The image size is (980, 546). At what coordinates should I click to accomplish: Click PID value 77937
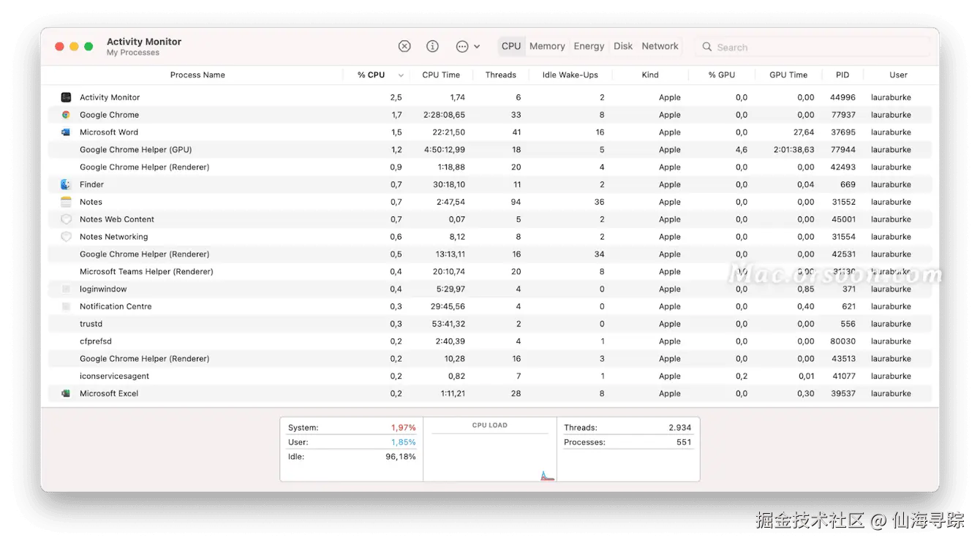(x=843, y=115)
